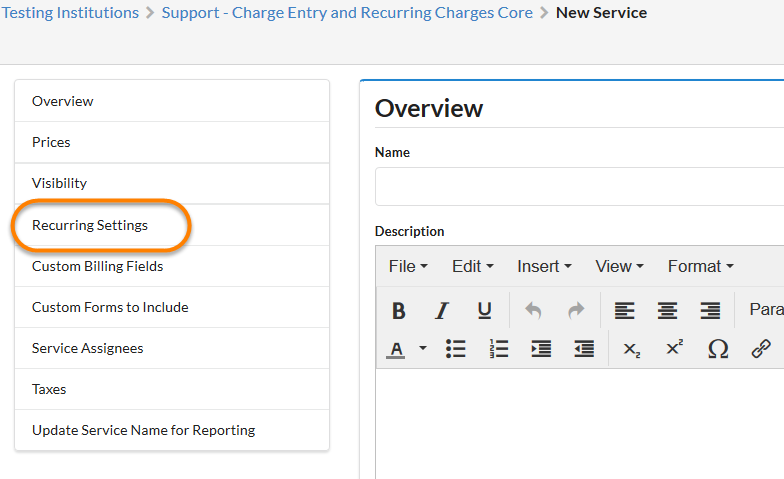Apply underline formatting

tap(484, 310)
